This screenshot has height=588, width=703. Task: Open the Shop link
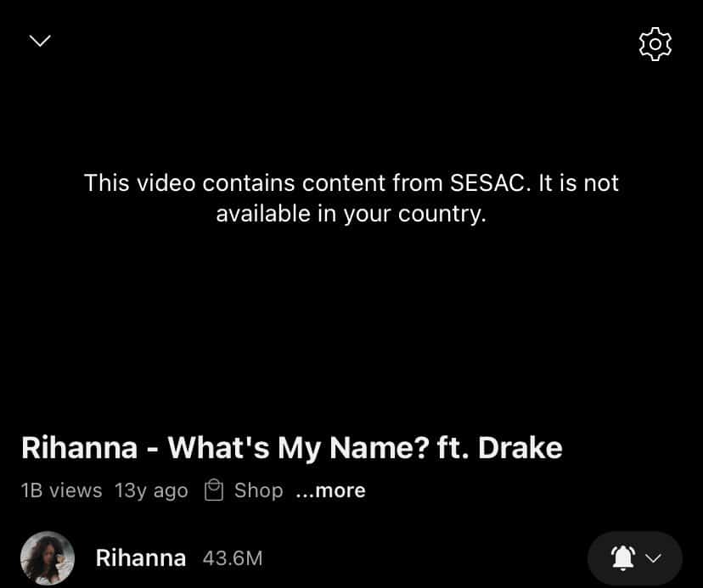tap(259, 490)
